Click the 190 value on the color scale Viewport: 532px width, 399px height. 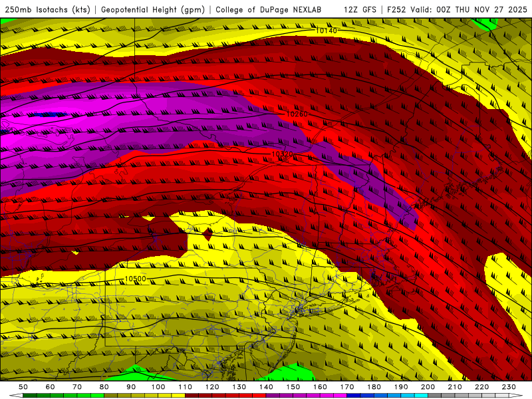coord(401,387)
